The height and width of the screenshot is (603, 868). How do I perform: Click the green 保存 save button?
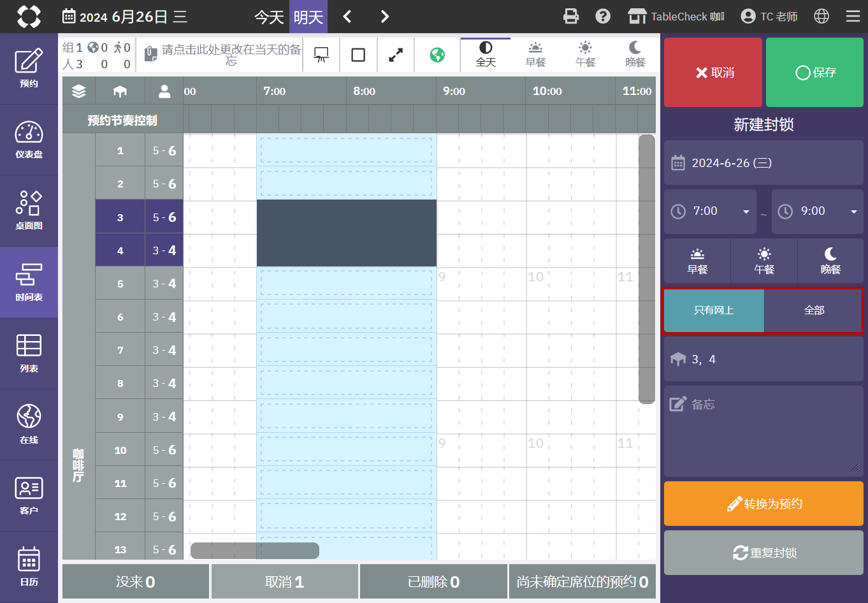(x=814, y=72)
